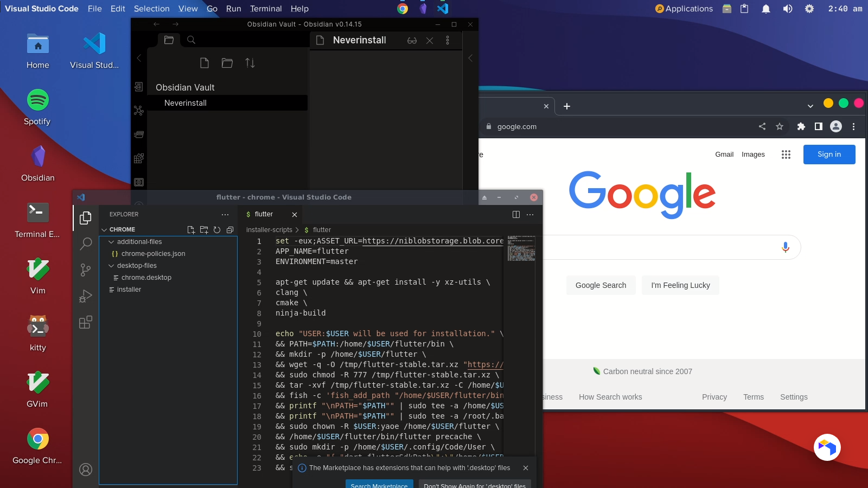Open the Chrome tab search chevron
Screen dimensions: 868x488
(810, 106)
